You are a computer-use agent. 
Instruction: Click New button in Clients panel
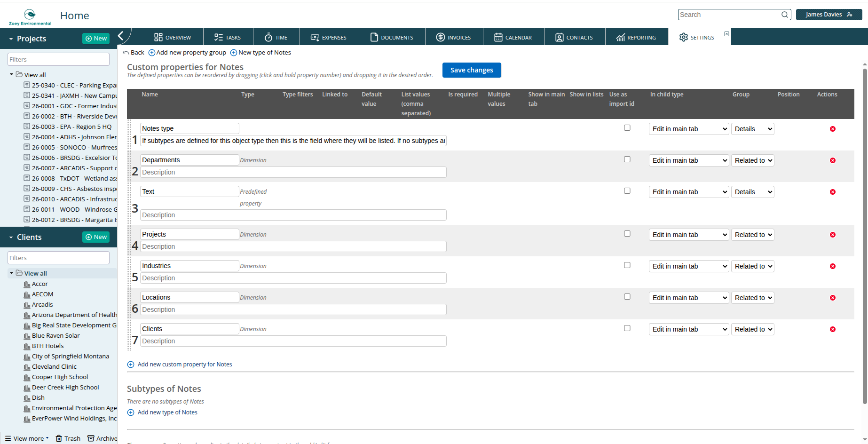point(96,237)
